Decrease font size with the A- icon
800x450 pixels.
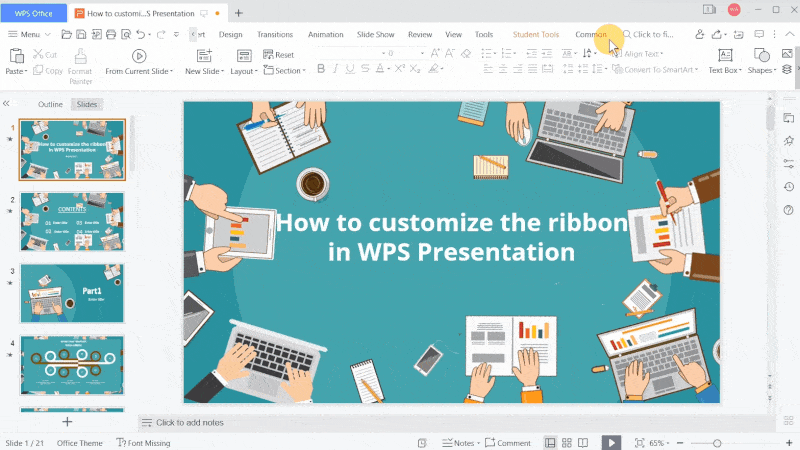pos(450,53)
